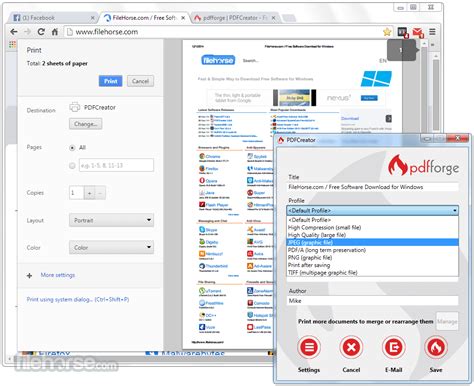This screenshot has height=386, width=474.
Task: Click the Windows logo in preview
Action: 376,79
